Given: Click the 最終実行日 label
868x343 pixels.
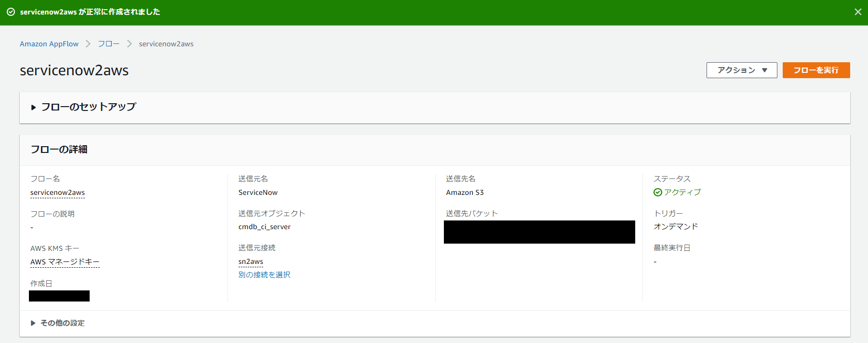Looking at the screenshot, I should pos(672,248).
